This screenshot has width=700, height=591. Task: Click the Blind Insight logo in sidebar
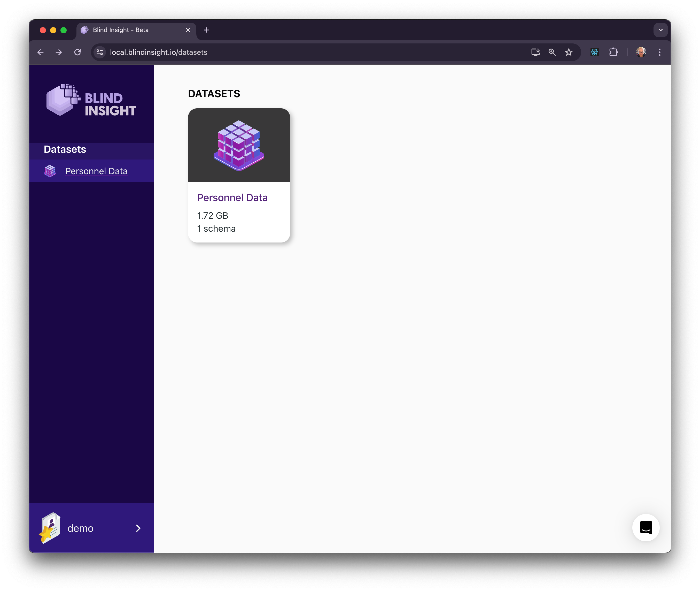[91, 100]
